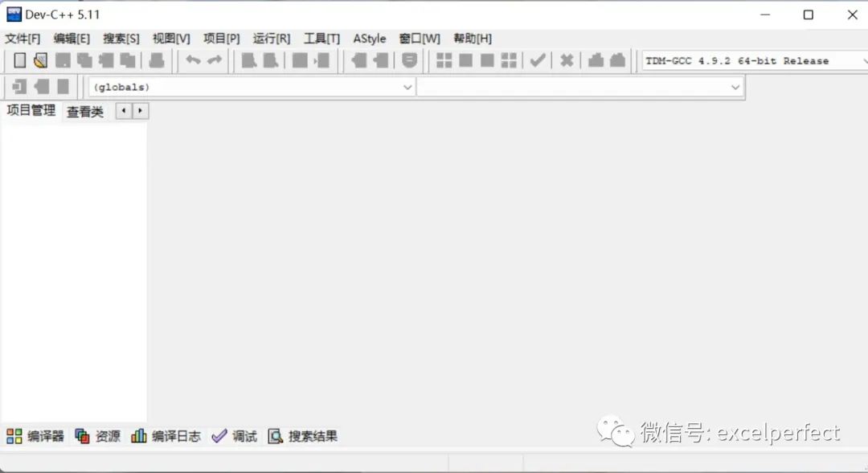Click the Goto line toolbar icon
868x473 pixels.
(x=321, y=60)
